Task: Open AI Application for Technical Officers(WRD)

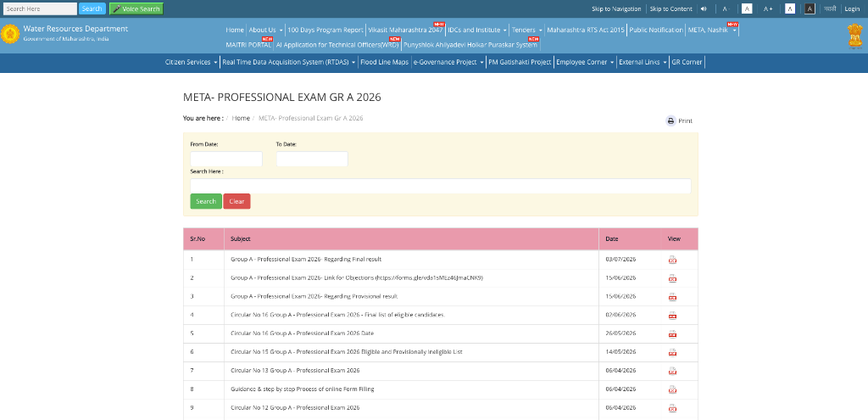Action: coord(337,44)
